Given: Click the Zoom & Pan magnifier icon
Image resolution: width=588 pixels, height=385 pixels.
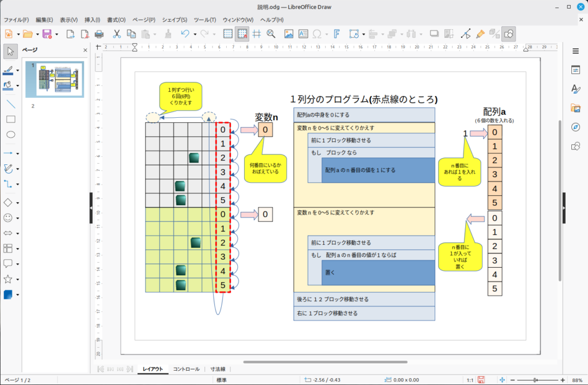Looking at the screenshot, I should [271, 34].
